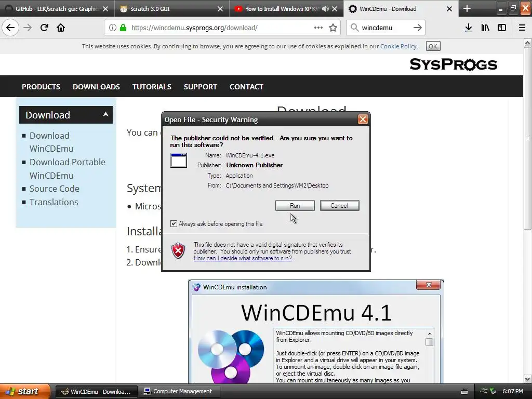Open the keyboard tray icon
Screen dimensions: 532x399
464,392
